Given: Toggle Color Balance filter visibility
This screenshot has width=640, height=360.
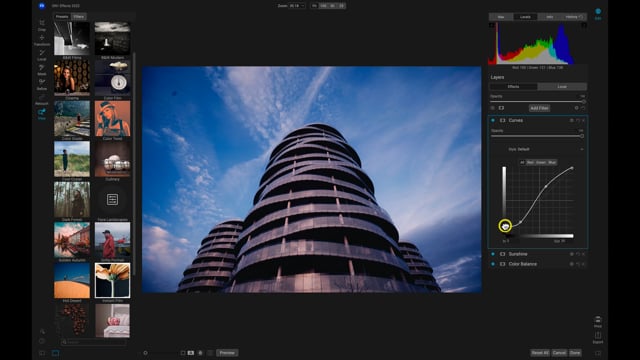Looking at the screenshot, I should tap(493, 264).
